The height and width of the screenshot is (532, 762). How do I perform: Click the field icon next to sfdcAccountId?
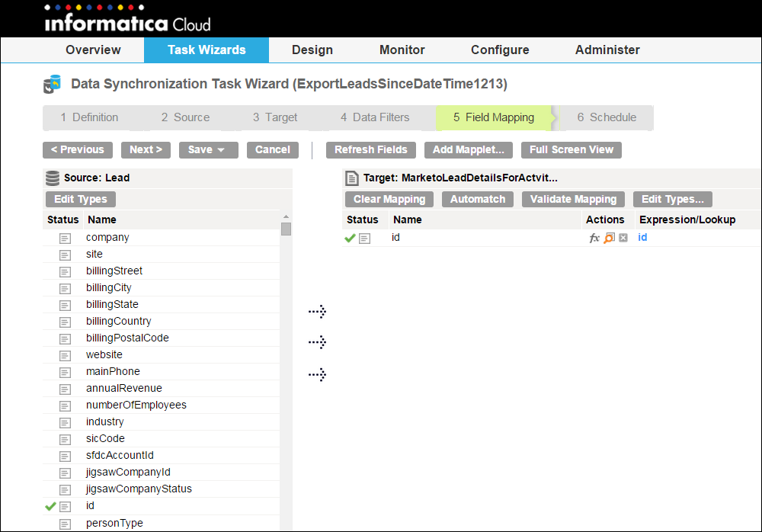[x=65, y=456]
